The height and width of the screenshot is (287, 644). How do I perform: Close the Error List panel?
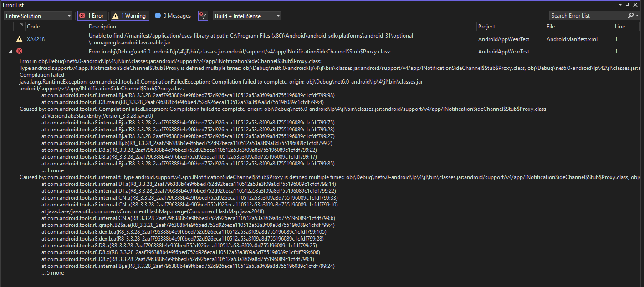coord(635,5)
